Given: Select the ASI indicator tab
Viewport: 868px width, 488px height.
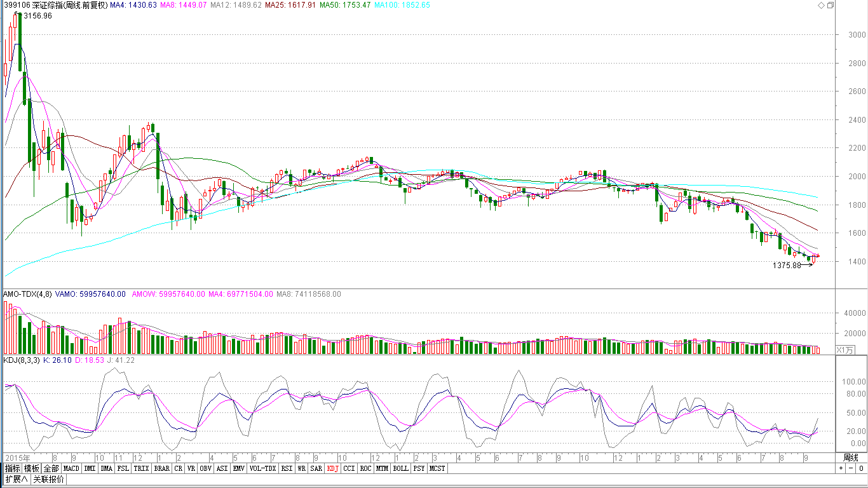Looking at the screenshot, I should (222, 468).
